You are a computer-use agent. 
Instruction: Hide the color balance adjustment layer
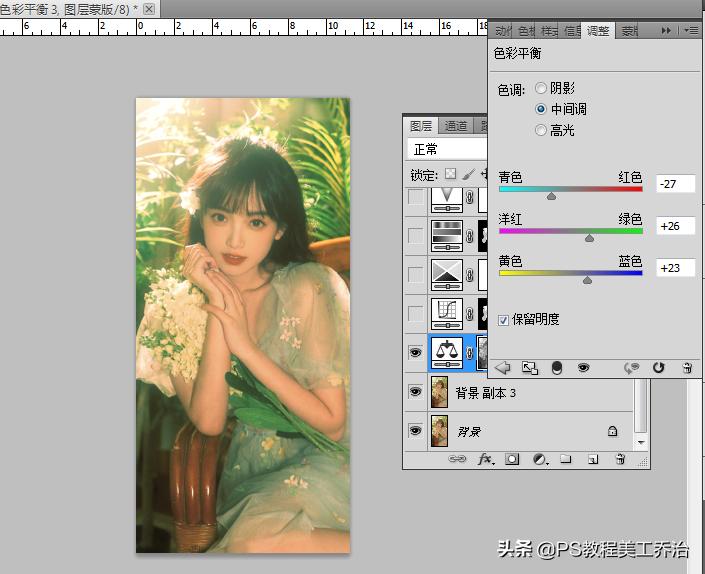pyautogui.click(x=415, y=353)
